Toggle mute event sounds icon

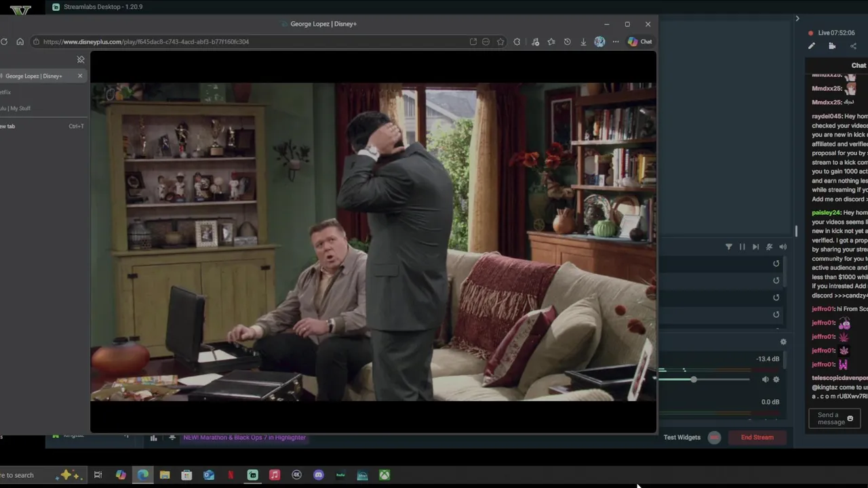[769, 247]
